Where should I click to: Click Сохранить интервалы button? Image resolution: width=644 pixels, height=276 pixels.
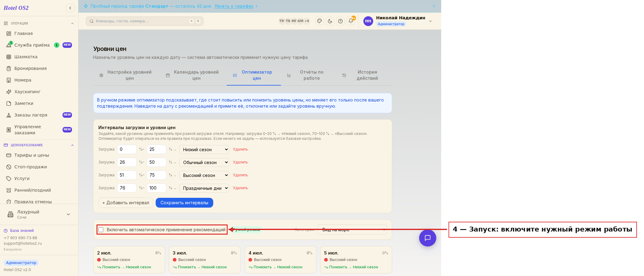(x=184, y=203)
